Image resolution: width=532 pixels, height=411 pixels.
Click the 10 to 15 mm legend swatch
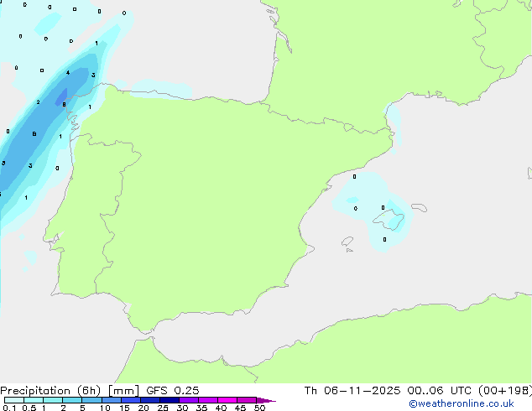pyautogui.click(x=112, y=400)
